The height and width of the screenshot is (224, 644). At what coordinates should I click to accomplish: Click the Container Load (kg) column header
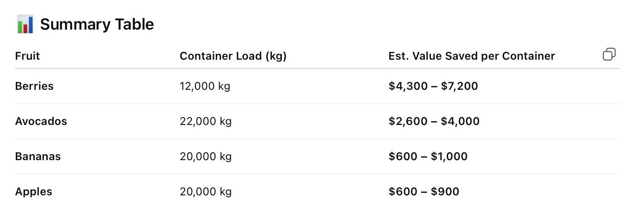pyautogui.click(x=233, y=56)
